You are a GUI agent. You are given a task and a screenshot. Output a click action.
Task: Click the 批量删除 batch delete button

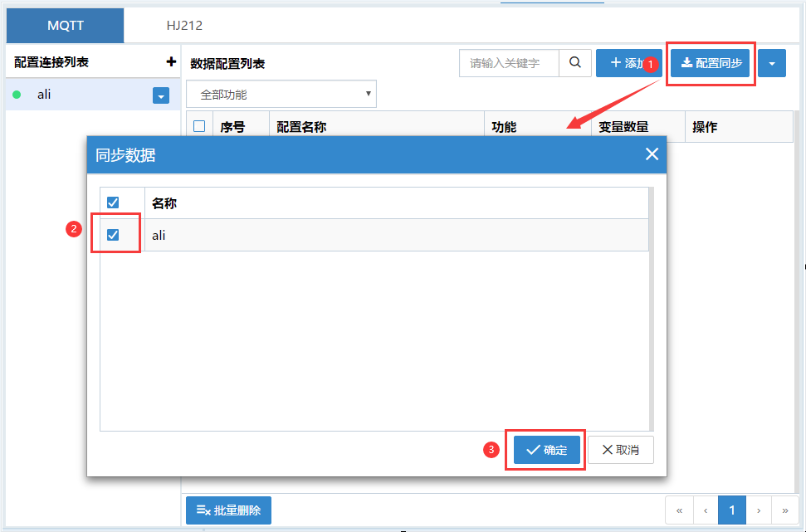(228, 510)
